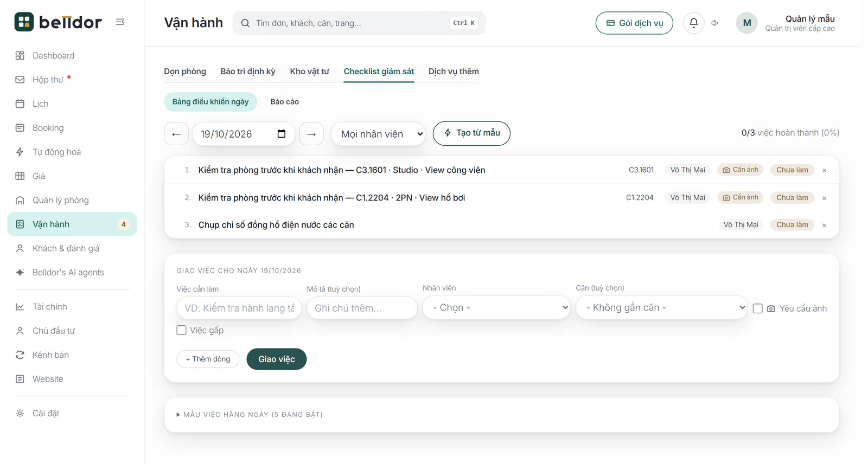Screen dimensions: 868x464
Task: Toggle Chưa làm status for meter reading task
Action: (x=792, y=224)
